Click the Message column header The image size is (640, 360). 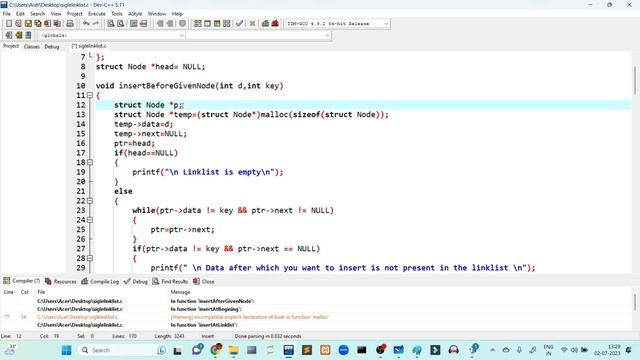(x=180, y=292)
